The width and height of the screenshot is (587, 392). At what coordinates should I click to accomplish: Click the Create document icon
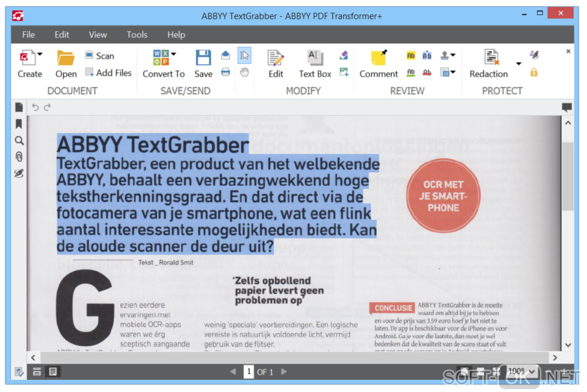[27, 58]
